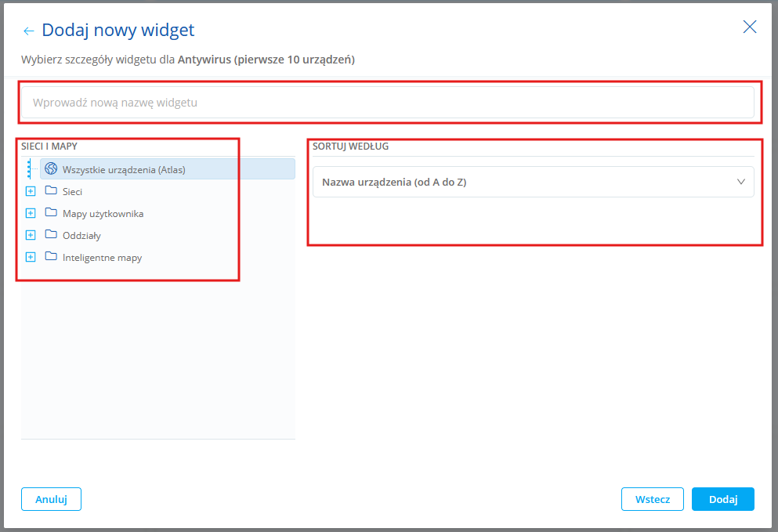The image size is (778, 532).
Task: Click the Oddziały folder icon
Action: click(x=52, y=235)
